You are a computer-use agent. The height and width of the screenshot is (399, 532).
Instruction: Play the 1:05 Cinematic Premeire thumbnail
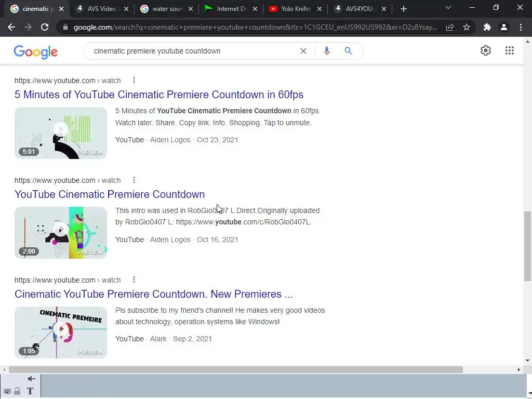tap(61, 332)
